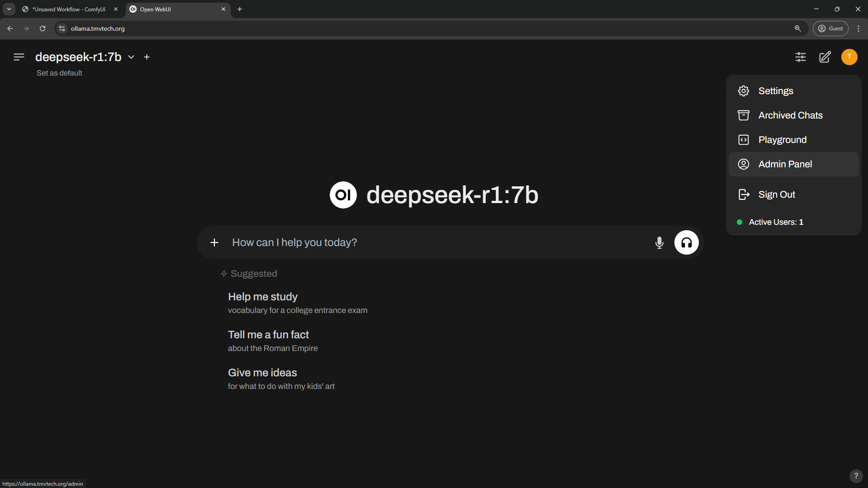Expand the deepseek-r1:7b model dropdown
Image resolution: width=868 pixels, height=488 pixels.
click(131, 57)
